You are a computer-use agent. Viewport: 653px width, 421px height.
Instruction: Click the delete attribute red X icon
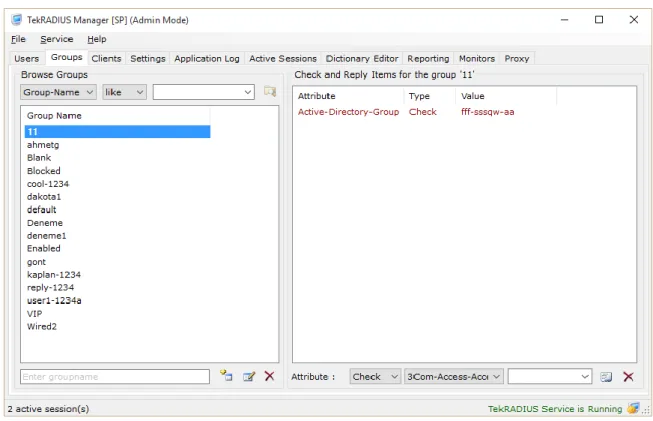pos(628,377)
